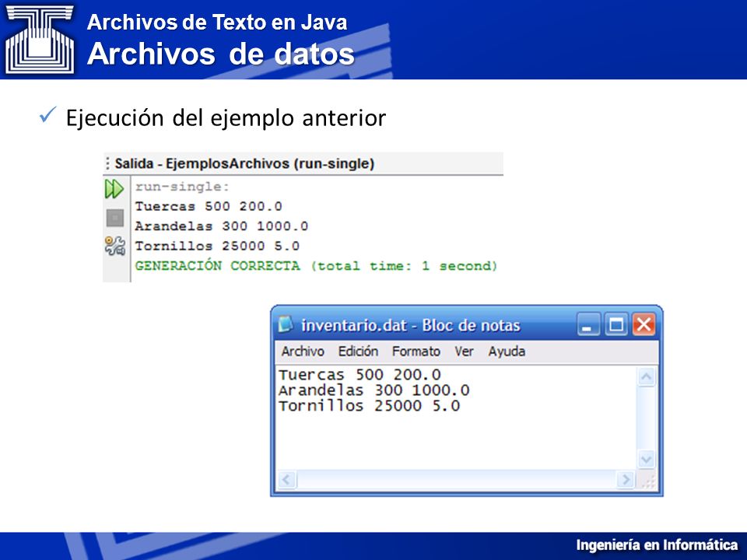Click the Notepad line 'Tornillos 25000 5.0'

coord(369,406)
